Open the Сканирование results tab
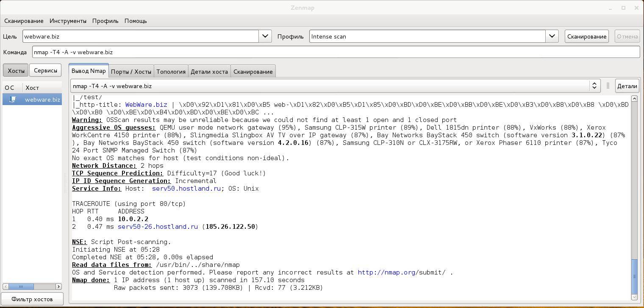Image resolution: width=644 pixels, height=308 pixels. 253,72
